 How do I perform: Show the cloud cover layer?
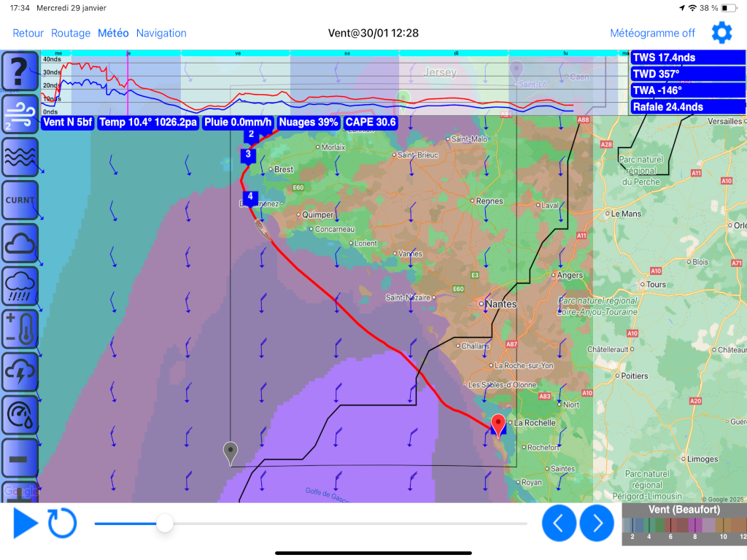click(x=20, y=244)
